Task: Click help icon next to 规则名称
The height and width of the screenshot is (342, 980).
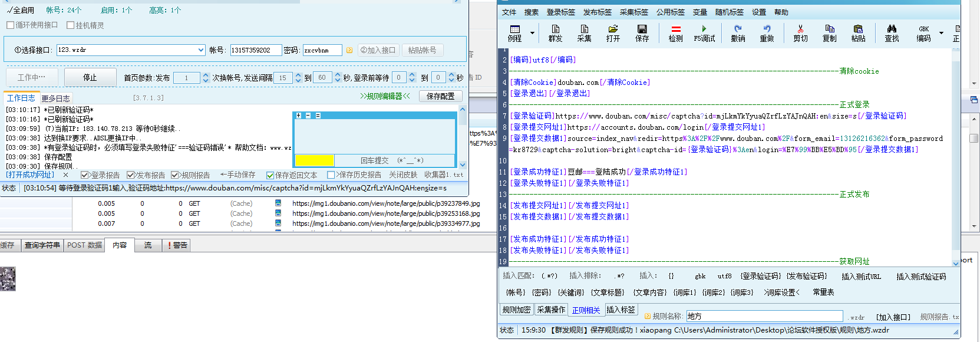Action: (x=648, y=317)
